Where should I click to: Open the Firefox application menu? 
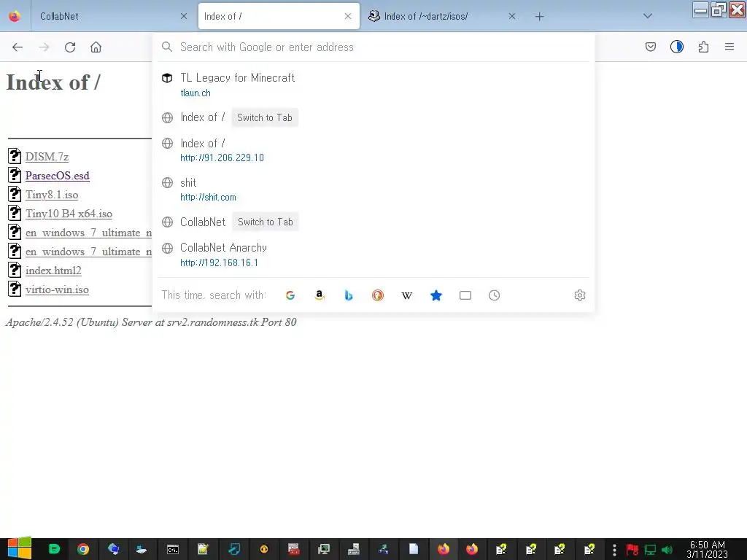pos(729,47)
